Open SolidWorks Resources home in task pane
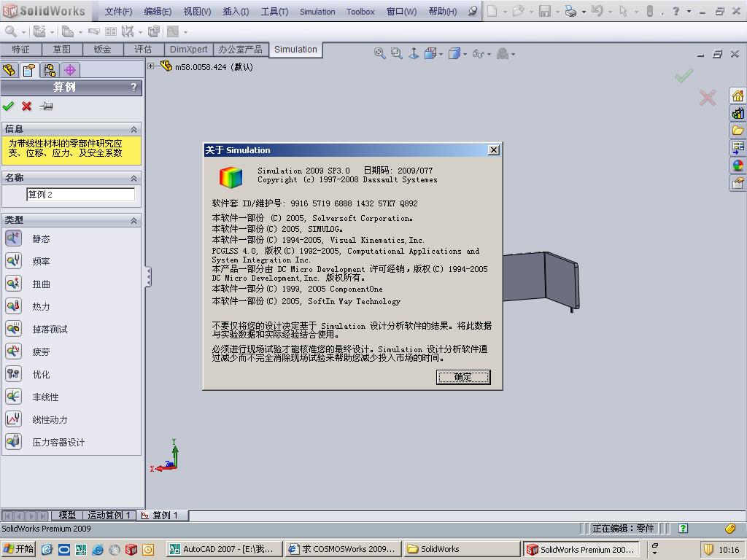Image resolution: width=747 pixels, height=560 pixels. 738,96
